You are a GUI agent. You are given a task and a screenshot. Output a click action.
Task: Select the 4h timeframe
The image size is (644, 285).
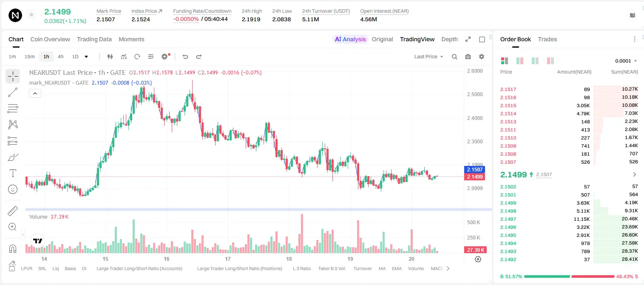[x=60, y=57]
